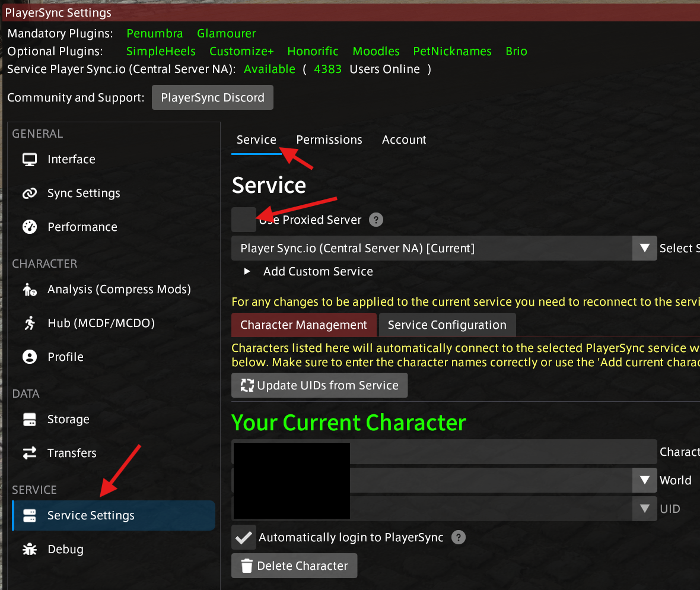Open the Service Configuration tab
The image size is (700, 590).
pyautogui.click(x=447, y=325)
